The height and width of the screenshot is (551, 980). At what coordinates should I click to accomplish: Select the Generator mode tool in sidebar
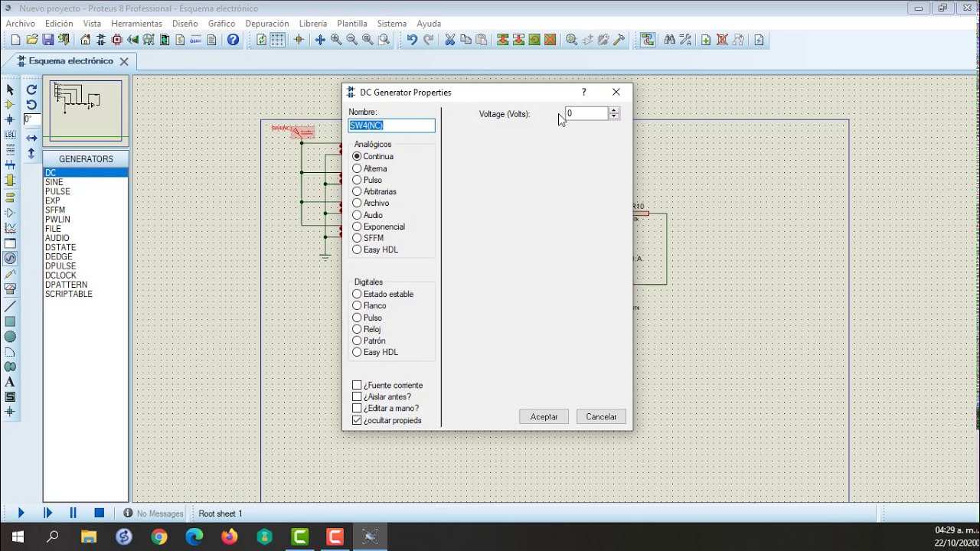point(10,259)
